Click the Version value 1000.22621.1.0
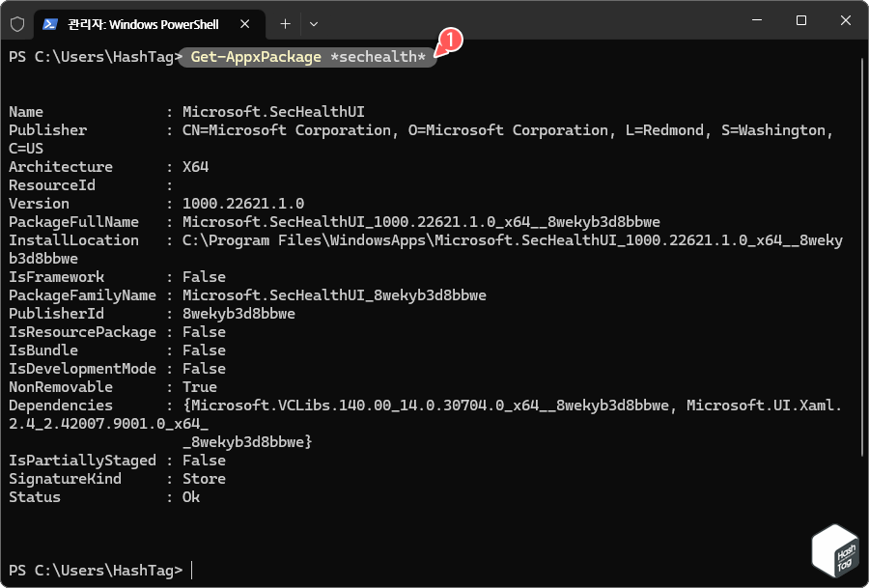Image resolution: width=869 pixels, height=588 pixels. (243, 203)
